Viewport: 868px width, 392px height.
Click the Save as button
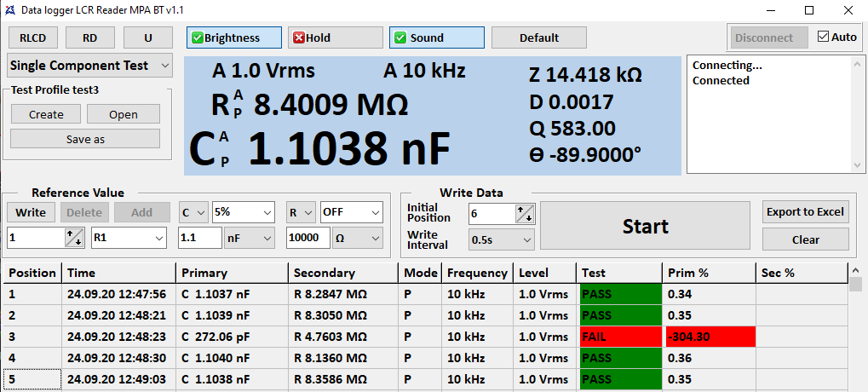coord(85,139)
